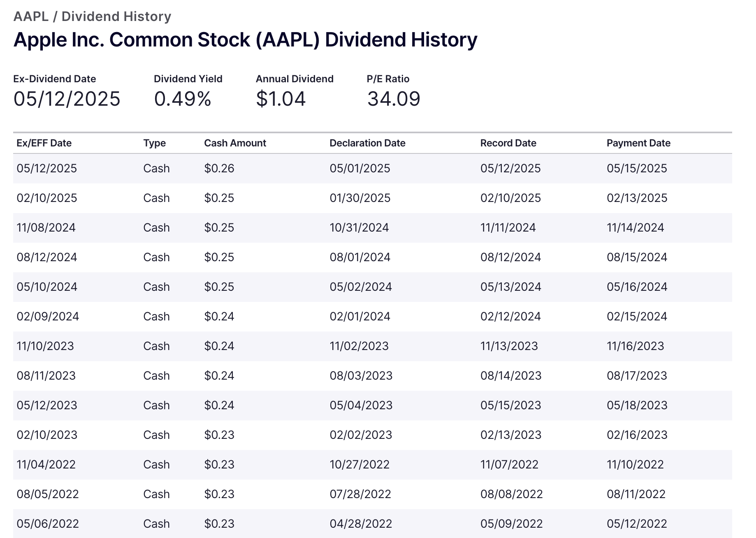
Task: Click Ex/EFF date 11/10/2023
Action: 45,346
